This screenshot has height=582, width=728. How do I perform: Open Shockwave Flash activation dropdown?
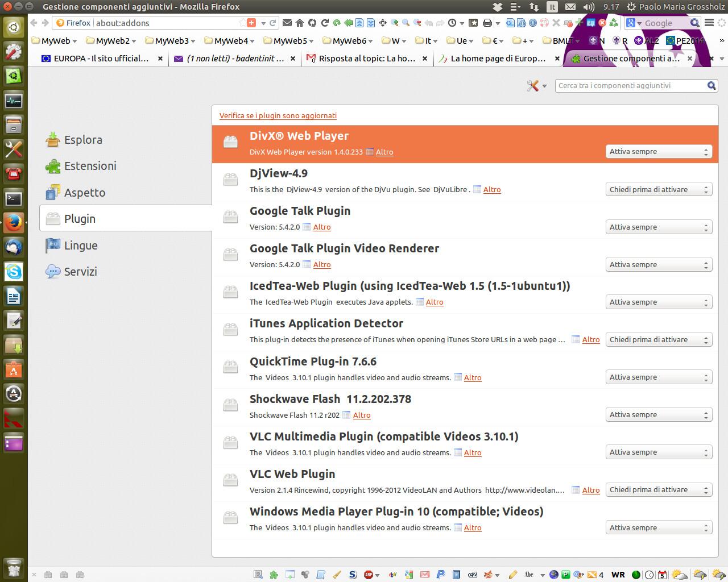[x=659, y=414]
